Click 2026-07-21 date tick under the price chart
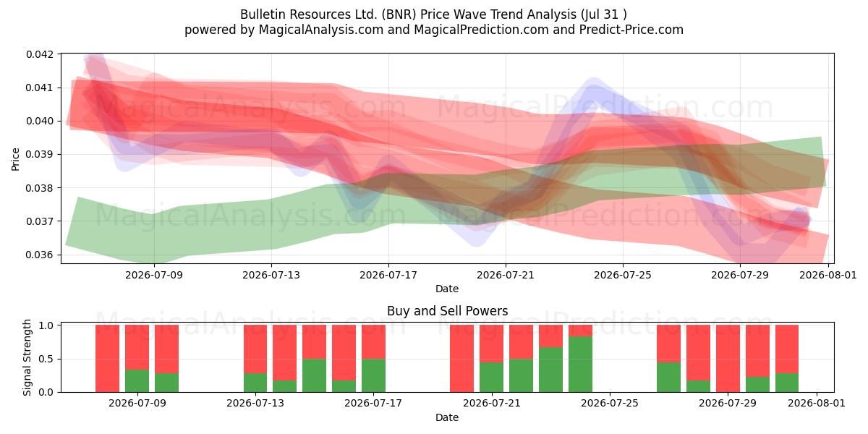Viewport: 868px width, 434px height. click(506, 275)
